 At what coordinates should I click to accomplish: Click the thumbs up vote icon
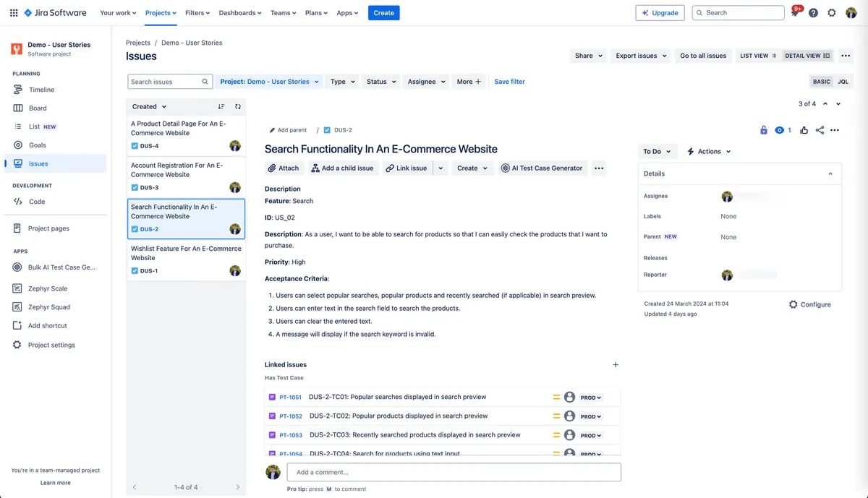pos(804,130)
